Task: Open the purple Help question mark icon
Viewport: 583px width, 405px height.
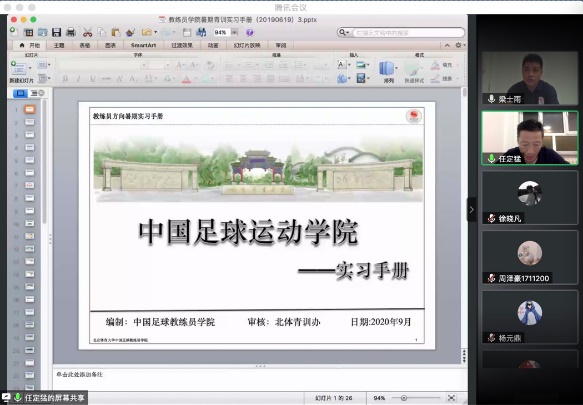Action: (x=250, y=33)
